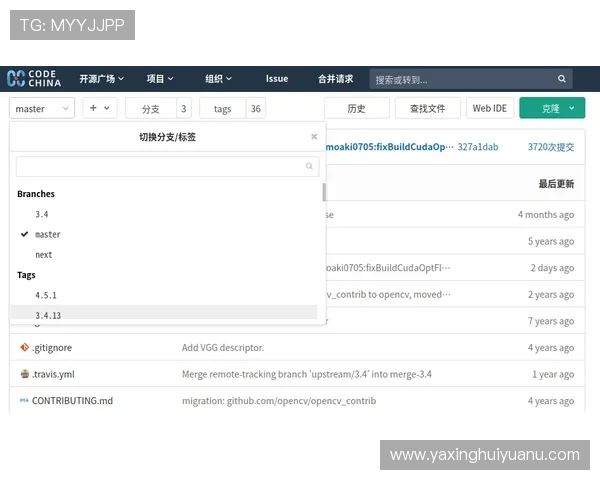Open the Web IDE button
Image resolution: width=600 pixels, height=480 pixels.
click(490, 108)
